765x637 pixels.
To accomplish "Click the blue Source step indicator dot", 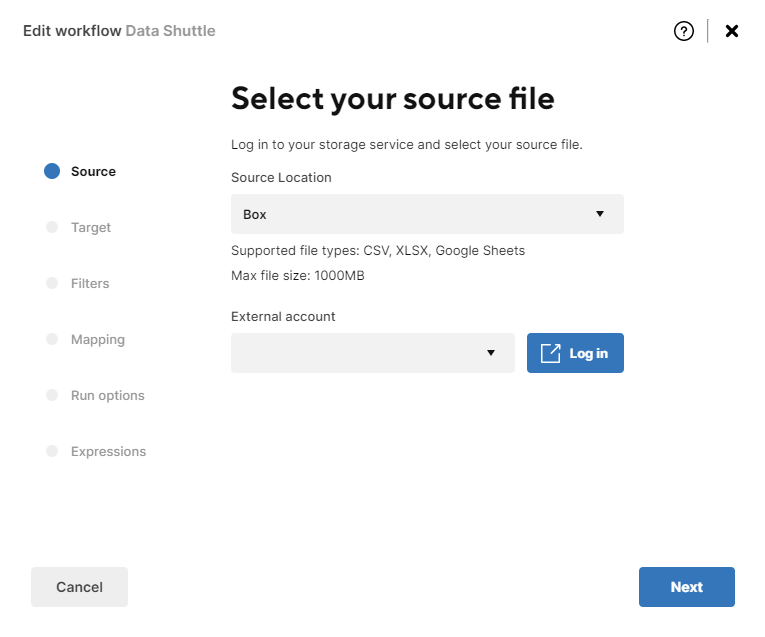I will tap(52, 171).
